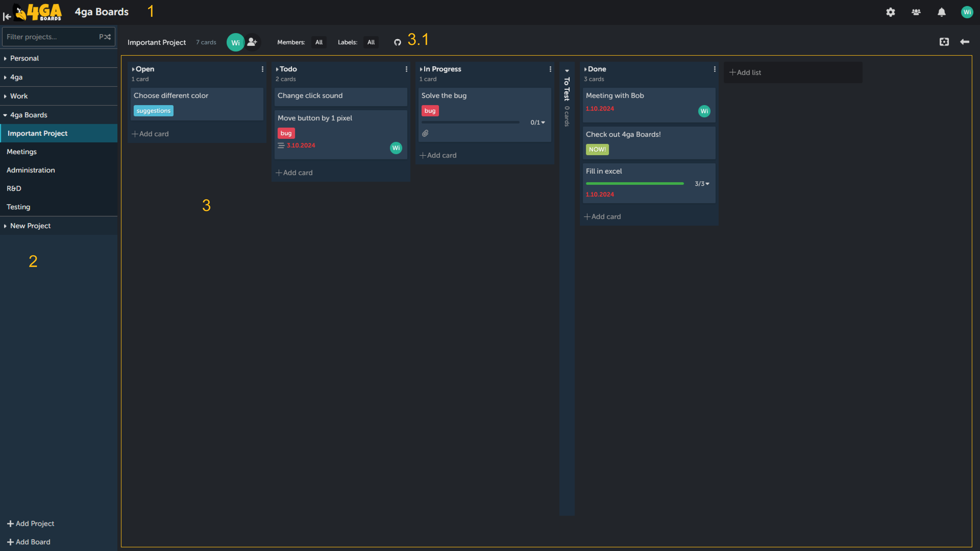Image resolution: width=980 pixels, height=551 pixels.
Task: Click the 4ga Boards title in top bar
Action: point(102,12)
